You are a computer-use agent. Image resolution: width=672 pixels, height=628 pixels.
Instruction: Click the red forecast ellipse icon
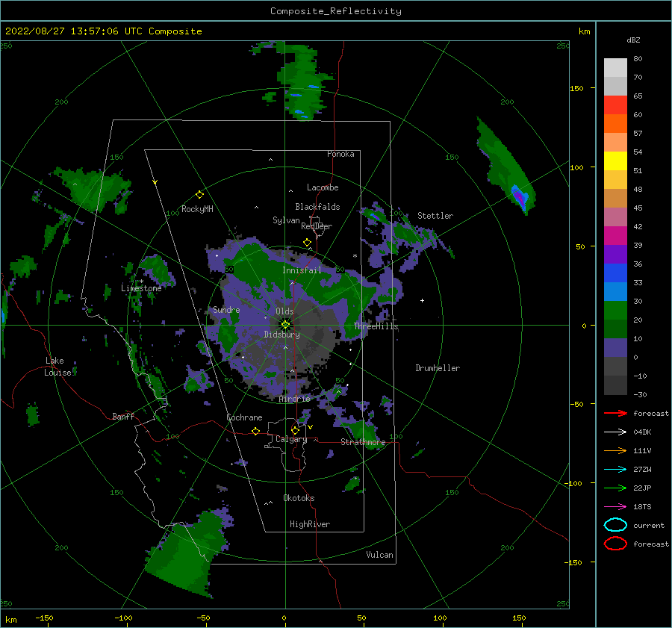615,544
